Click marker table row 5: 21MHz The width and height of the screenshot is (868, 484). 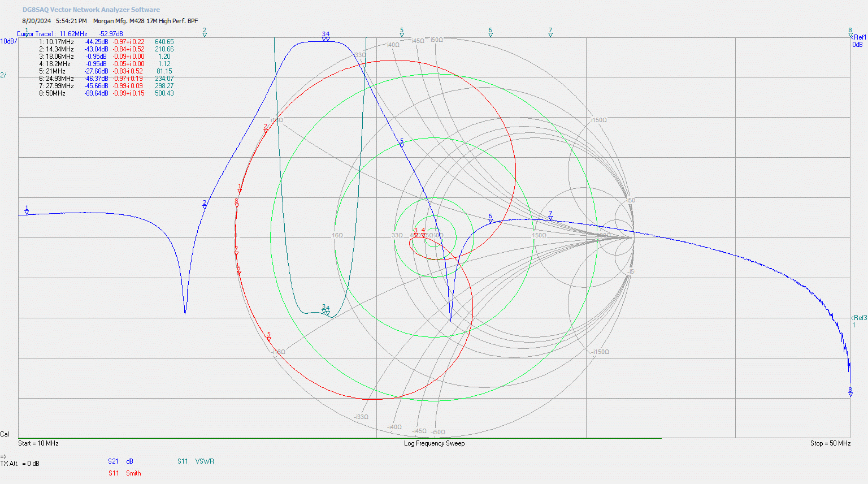coord(106,71)
